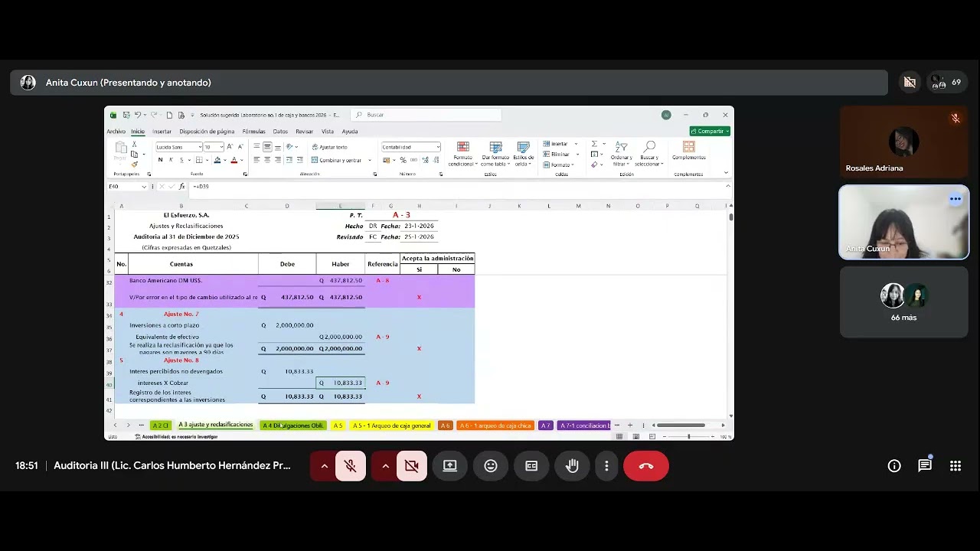Click the raise hand icon in Meet
980x551 pixels.
pyautogui.click(x=572, y=466)
